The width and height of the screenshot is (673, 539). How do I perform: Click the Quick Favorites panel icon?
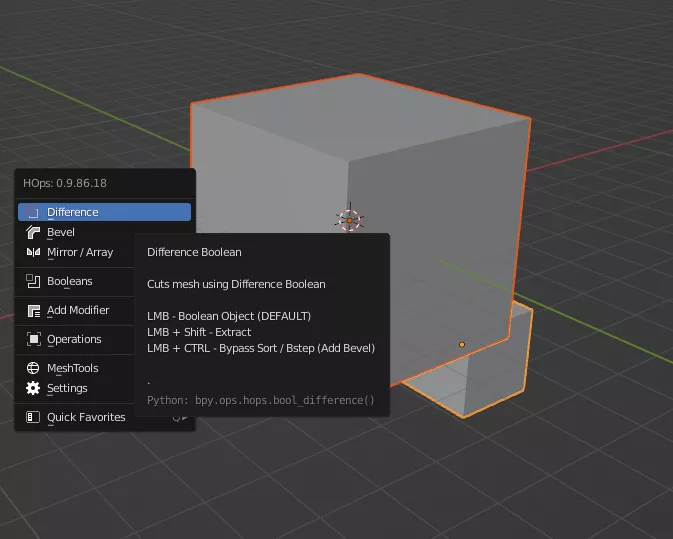tap(33, 417)
